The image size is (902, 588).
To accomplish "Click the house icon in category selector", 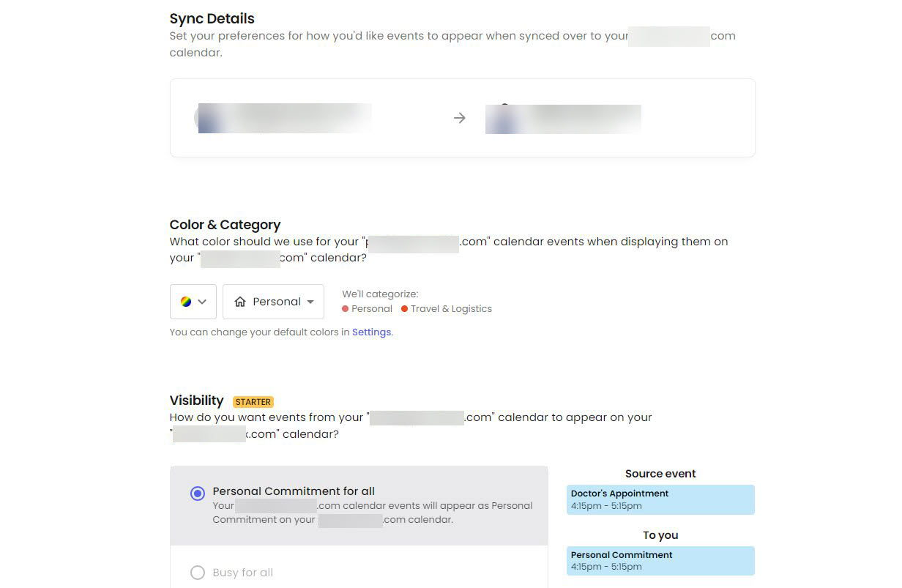I will point(241,302).
